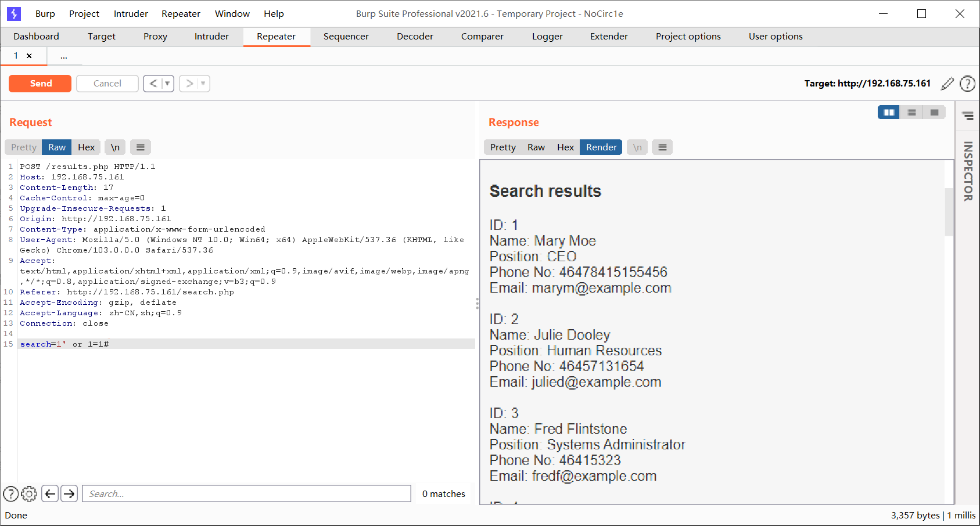980x526 pixels.
Task: Open the Intruder menu
Action: (131, 13)
